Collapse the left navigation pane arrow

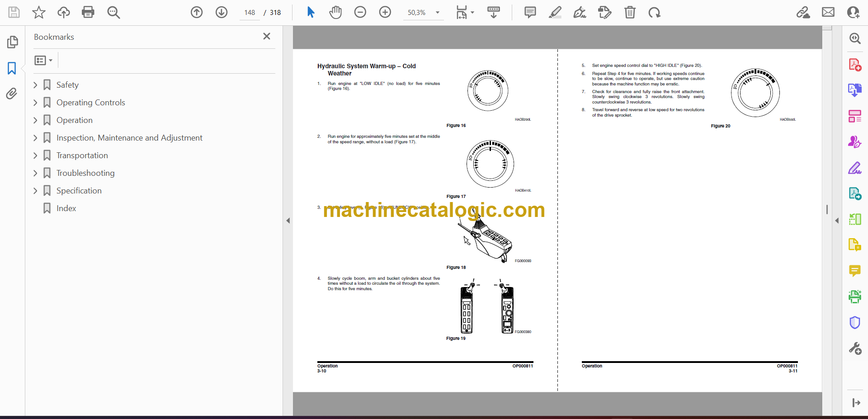click(288, 221)
